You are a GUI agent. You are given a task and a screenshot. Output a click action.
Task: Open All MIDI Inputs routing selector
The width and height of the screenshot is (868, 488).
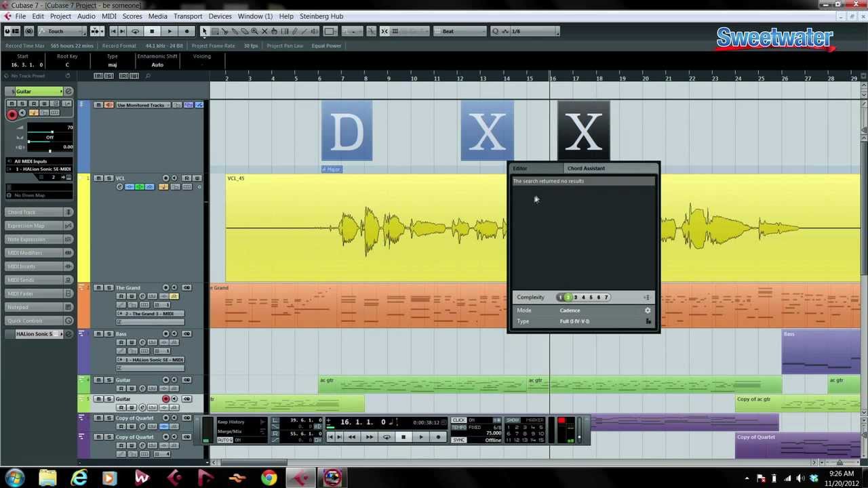coord(39,161)
